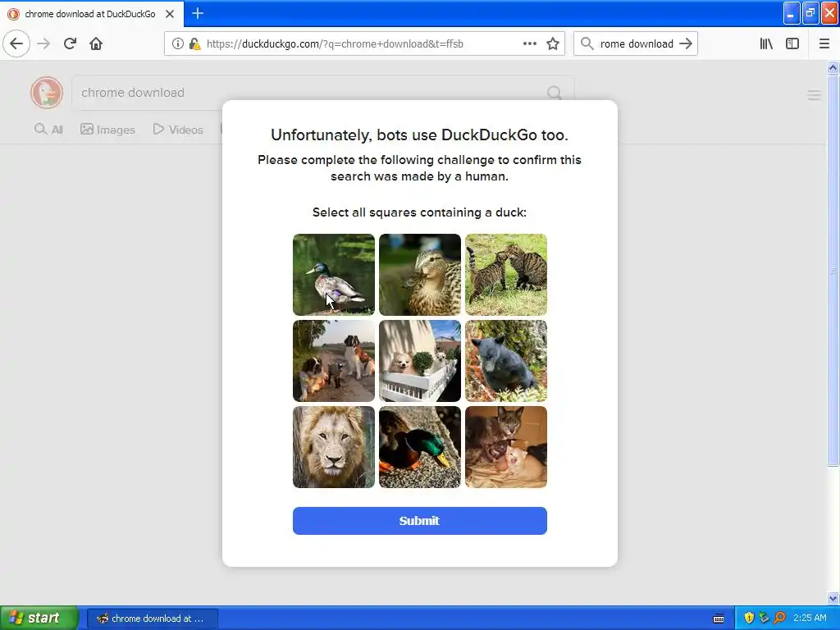
Task: Click the forward navigation arrow
Action: tap(43, 43)
